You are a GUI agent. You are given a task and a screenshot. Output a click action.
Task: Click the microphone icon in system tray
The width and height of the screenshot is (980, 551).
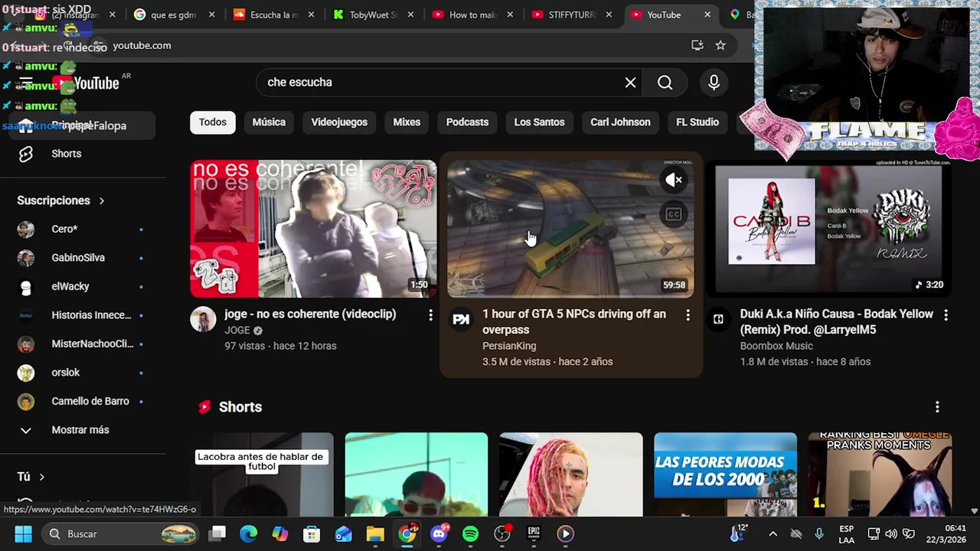pos(818,534)
